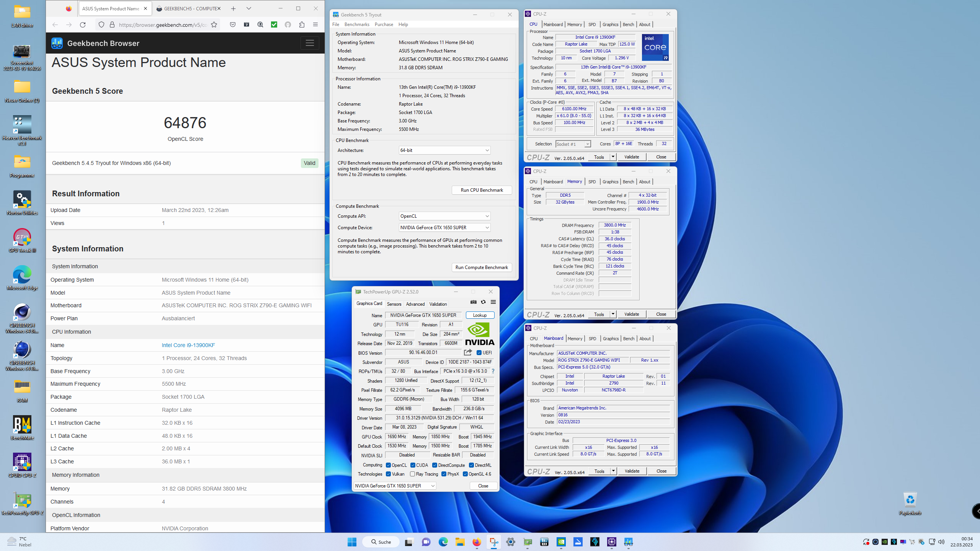The height and width of the screenshot is (551, 980).
Task: Open Firefox extensions puzzle icon
Action: (302, 24)
